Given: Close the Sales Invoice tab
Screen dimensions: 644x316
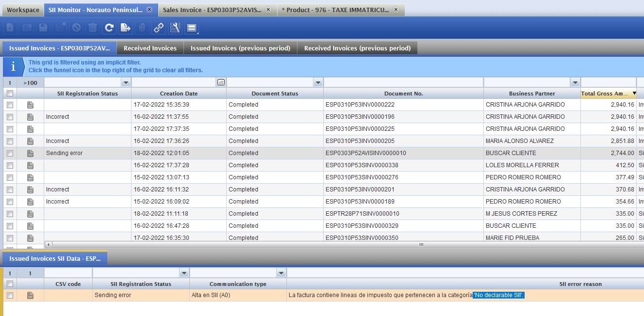Looking at the screenshot, I should point(269,10).
